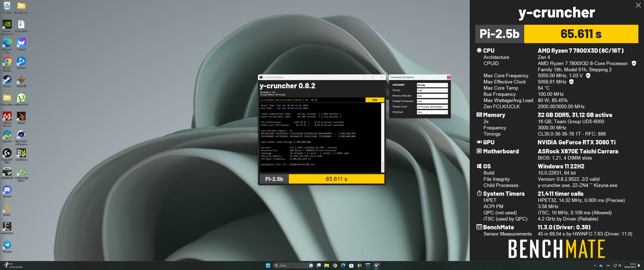Open the Workload dropdown
The height and width of the screenshot is (270, 644).
[432, 112]
